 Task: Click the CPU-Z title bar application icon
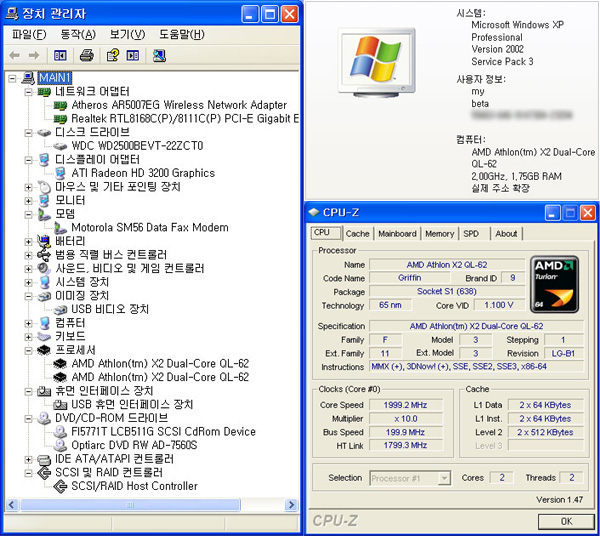(x=314, y=212)
